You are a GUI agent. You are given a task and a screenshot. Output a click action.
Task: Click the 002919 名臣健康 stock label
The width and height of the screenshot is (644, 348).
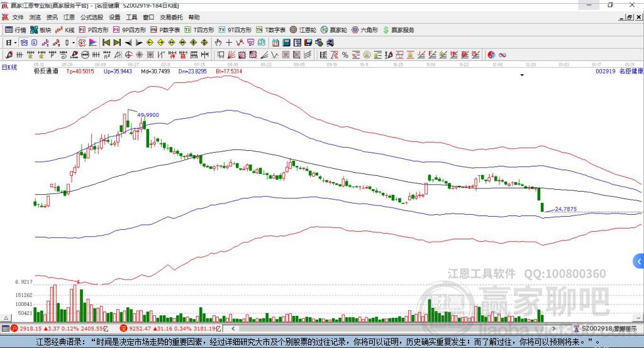[619, 71]
